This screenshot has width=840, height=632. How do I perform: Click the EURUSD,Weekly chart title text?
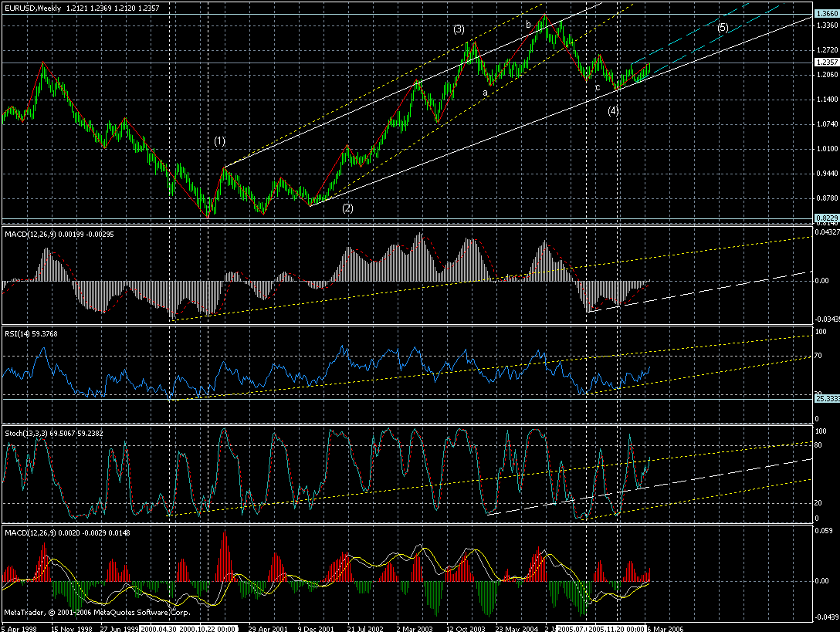(x=34, y=8)
